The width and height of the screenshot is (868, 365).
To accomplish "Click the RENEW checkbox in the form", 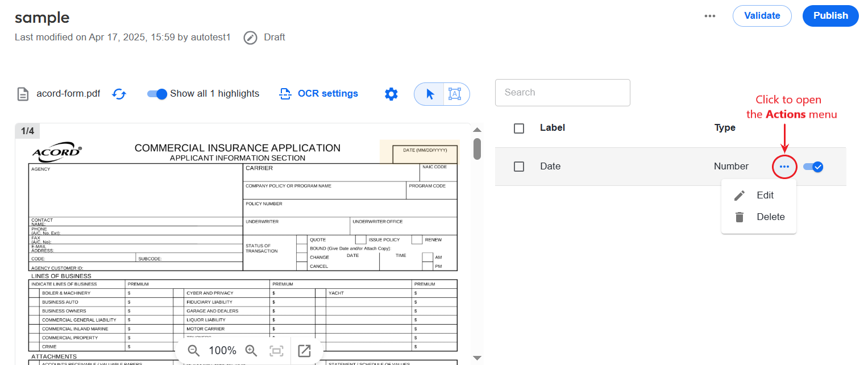I will tap(417, 240).
